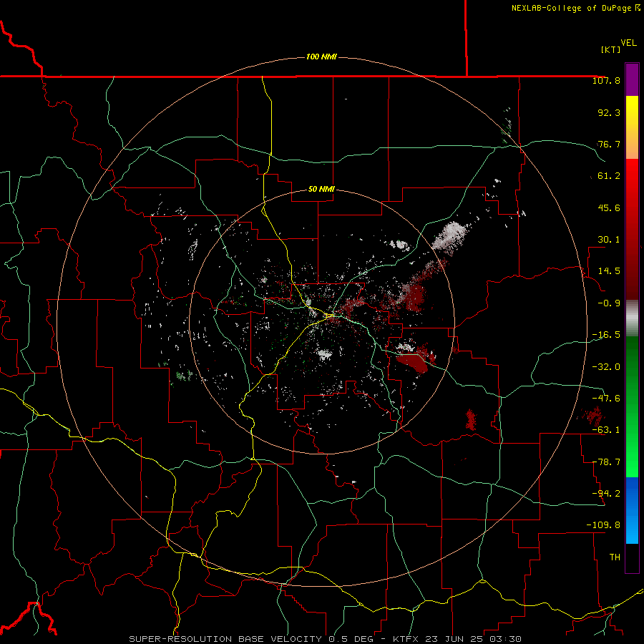Click the 50 NMI range ring label
The height and width of the screenshot is (644, 644).
(321, 189)
